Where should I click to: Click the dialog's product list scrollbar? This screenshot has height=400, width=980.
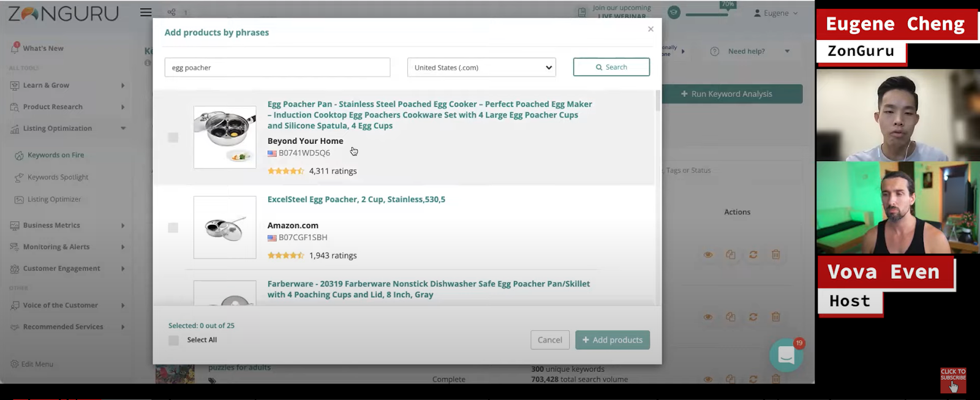(x=658, y=101)
